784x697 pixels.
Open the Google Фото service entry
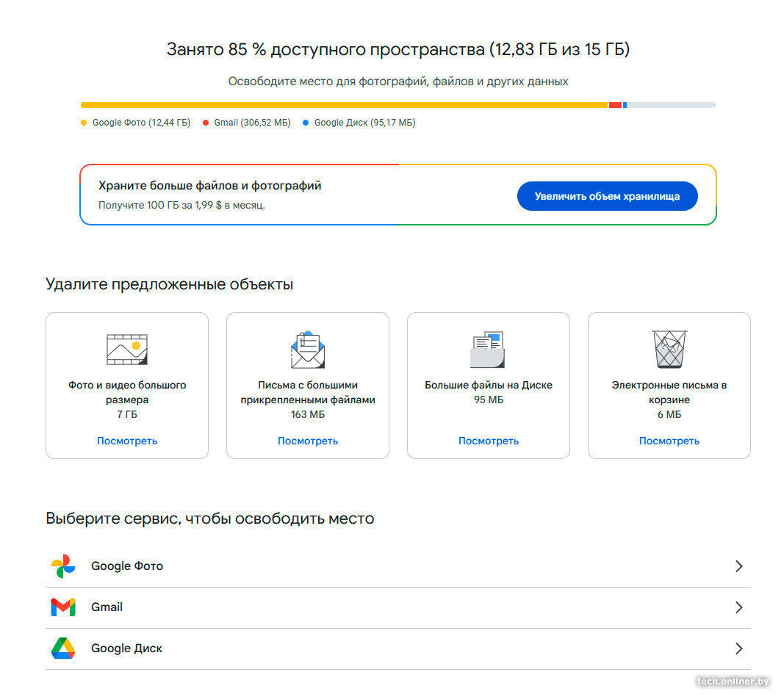398,566
